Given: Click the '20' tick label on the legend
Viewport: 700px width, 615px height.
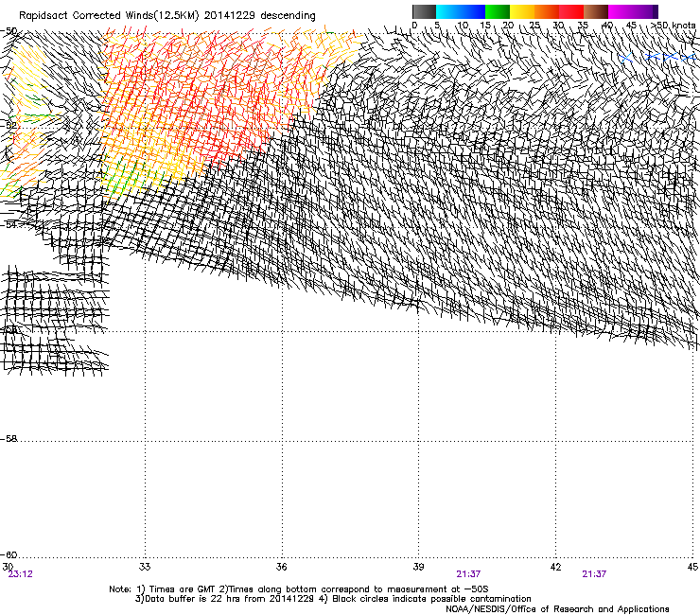Looking at the screenshot, I should (509, 25).
